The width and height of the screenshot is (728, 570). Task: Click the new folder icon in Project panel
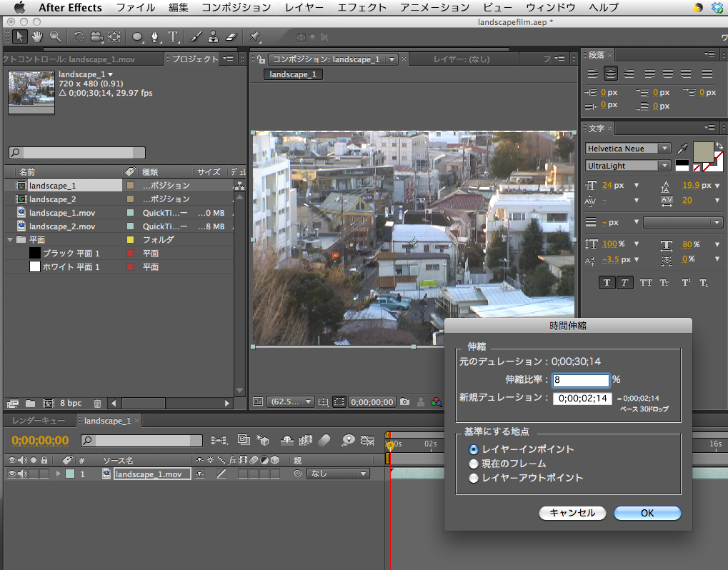click(x=30, y=403)
